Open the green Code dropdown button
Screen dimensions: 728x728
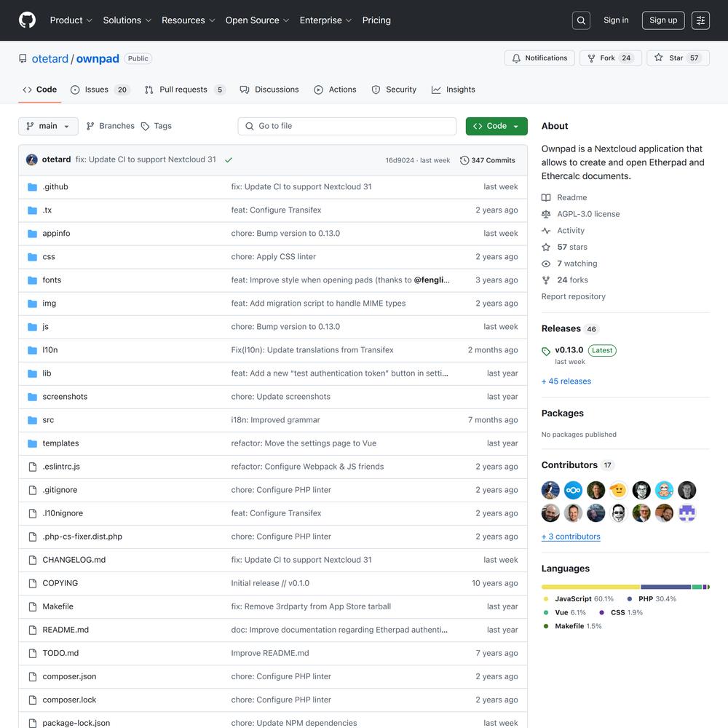tap(496, 126)
